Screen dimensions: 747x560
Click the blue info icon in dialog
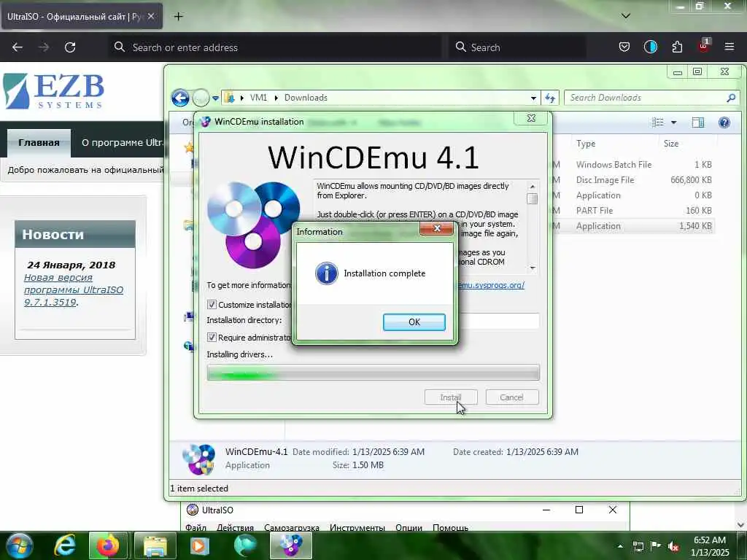coord(327,273)
